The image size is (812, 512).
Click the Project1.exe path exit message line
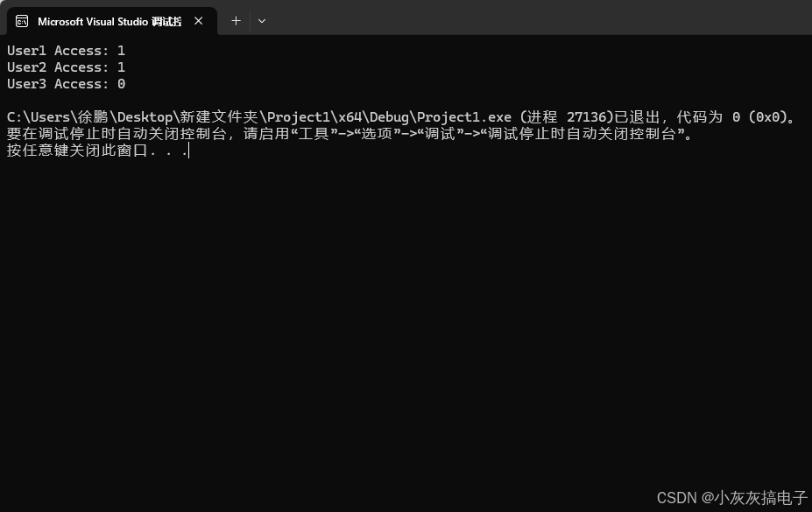(x=401, y=117)
